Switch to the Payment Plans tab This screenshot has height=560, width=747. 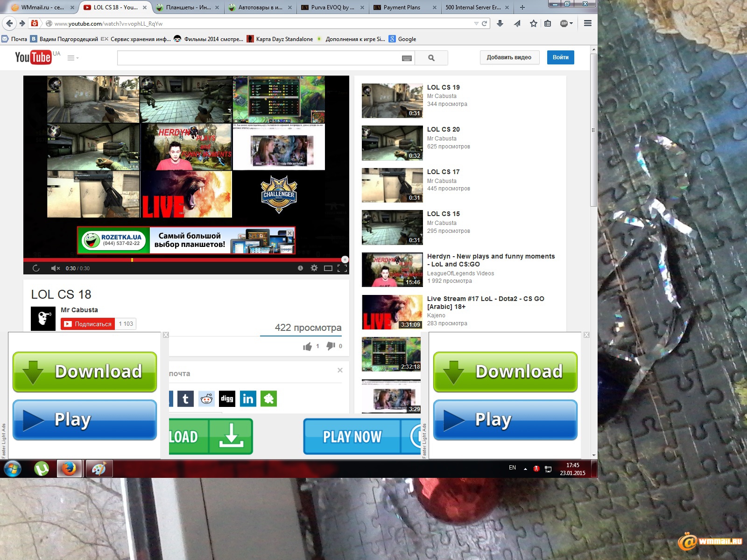[x=404, y=7]
